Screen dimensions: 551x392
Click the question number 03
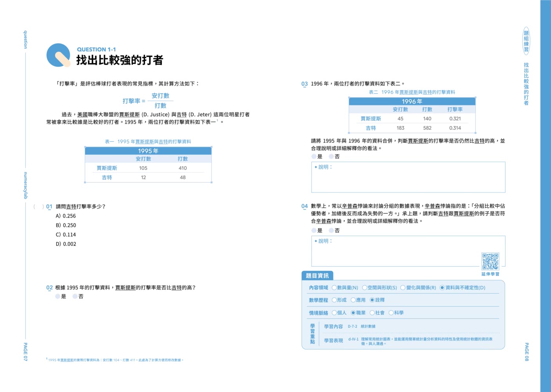coord(304,84)
